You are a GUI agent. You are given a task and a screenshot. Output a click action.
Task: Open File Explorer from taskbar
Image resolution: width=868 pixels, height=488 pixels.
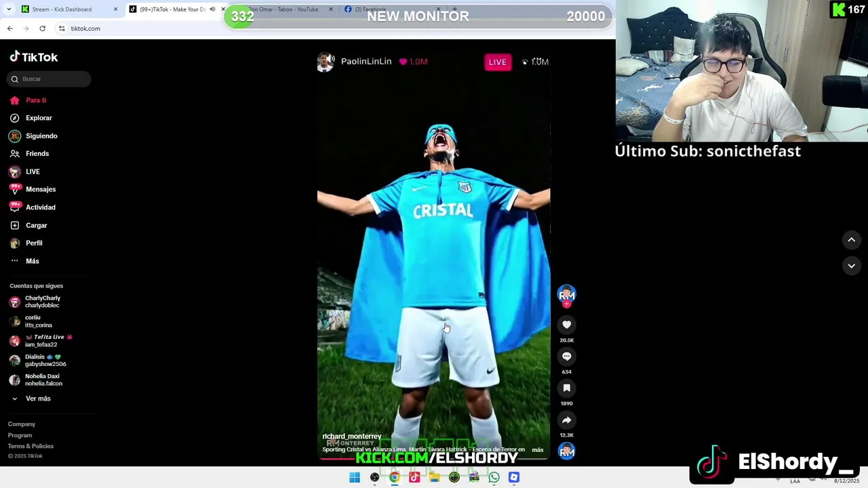(x=434, y=478)
